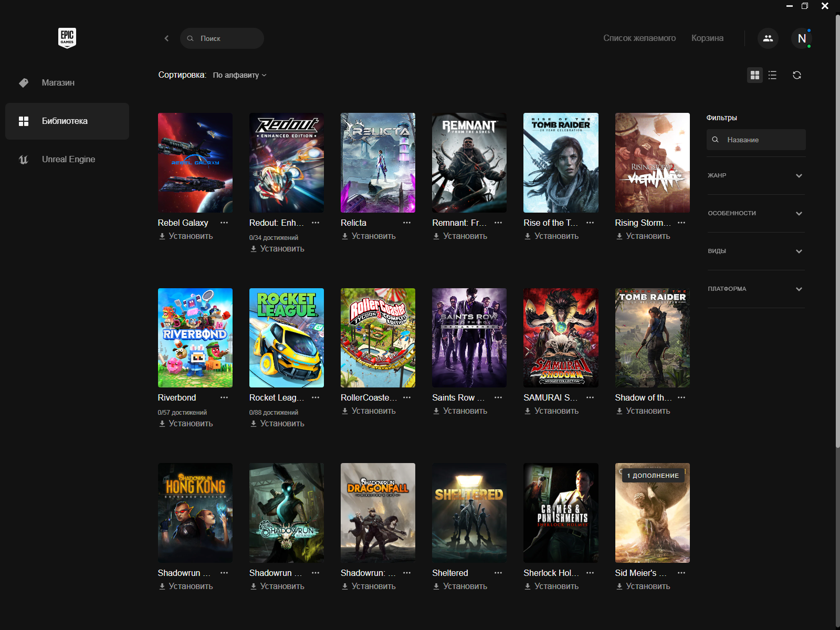840x630 pixels.
Task: Open Rise of the Tomb Raider cover
Action: click(561, 163)
